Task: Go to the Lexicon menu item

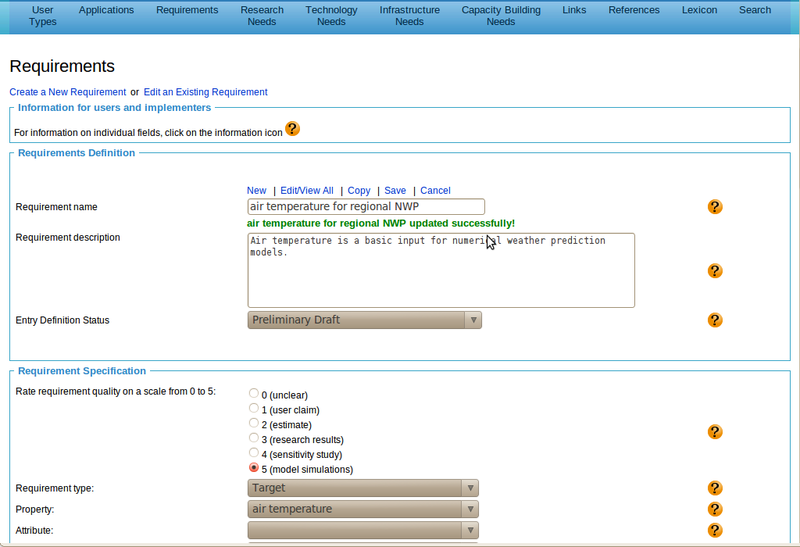Action: [698, 10]
